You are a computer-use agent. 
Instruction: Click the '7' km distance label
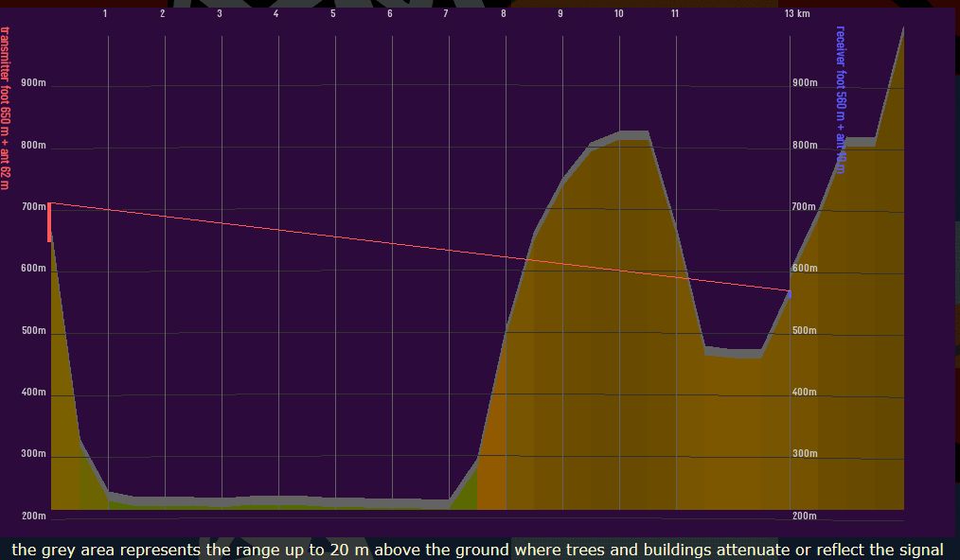click(446, 13)
